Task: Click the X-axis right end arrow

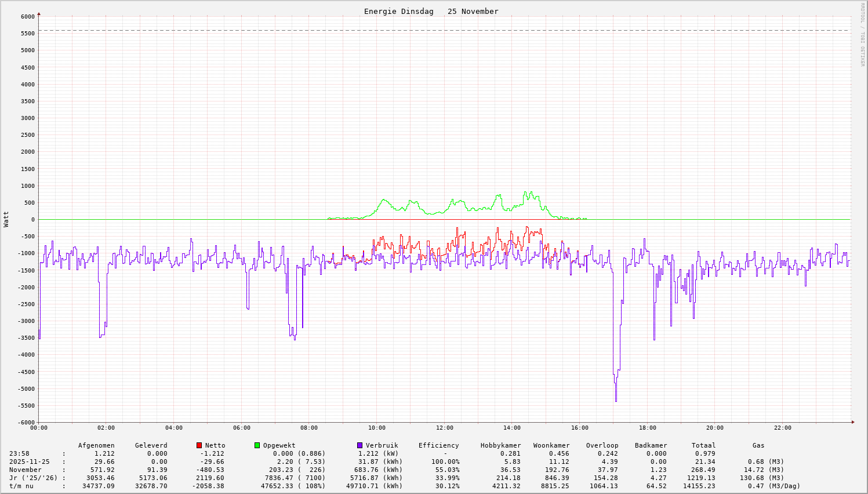Action: (852, 422)
